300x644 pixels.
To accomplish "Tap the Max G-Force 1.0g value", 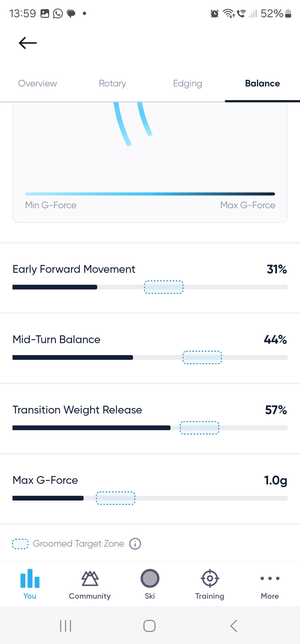I will click(x=275, y=480).
